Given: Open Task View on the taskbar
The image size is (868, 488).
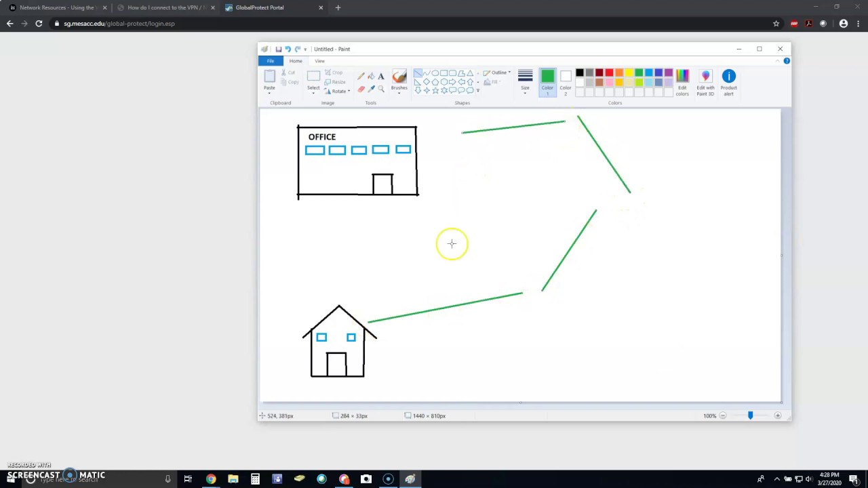Looking at the screenshot, I should pyautogui.click(x=188, y=479).
